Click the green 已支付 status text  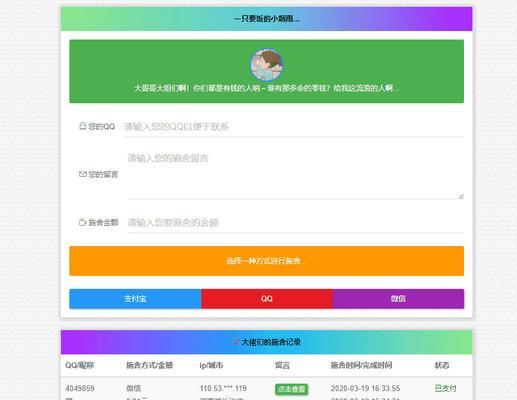pyautogui.click(x=446, y=388)
